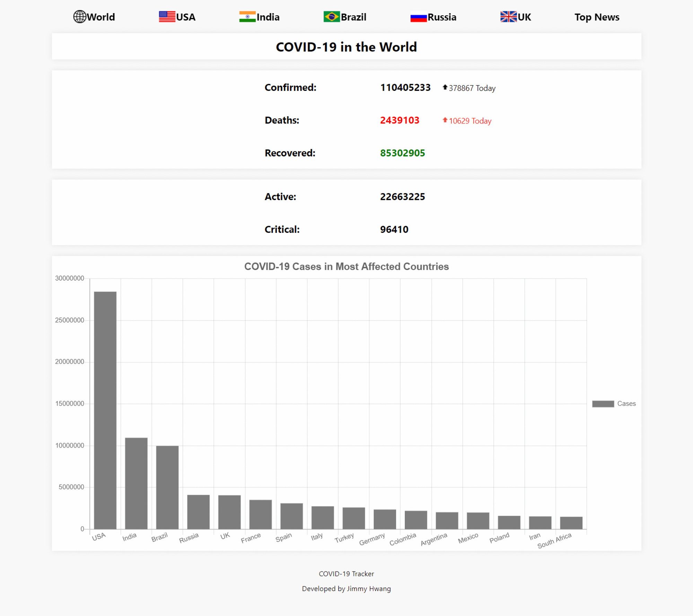Go to the India text link
Screen dimensions: 693x616
pyautogui.click(x=268, y=17)
